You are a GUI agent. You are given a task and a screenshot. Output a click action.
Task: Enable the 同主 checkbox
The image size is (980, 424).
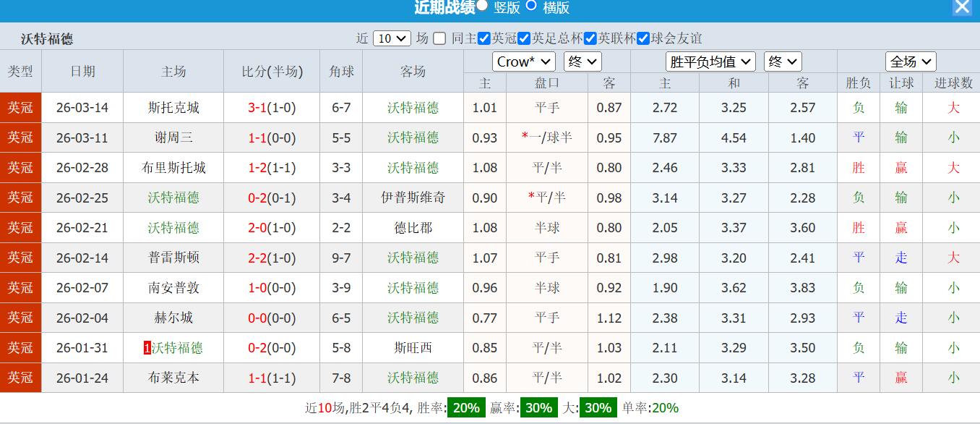[439, 38]
